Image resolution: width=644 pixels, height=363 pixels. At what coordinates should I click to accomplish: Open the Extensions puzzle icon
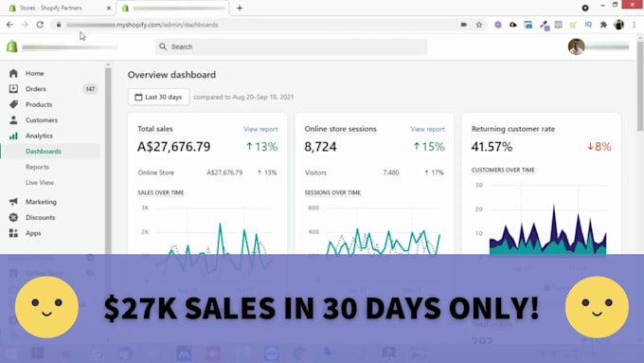(x=603, y=25)
